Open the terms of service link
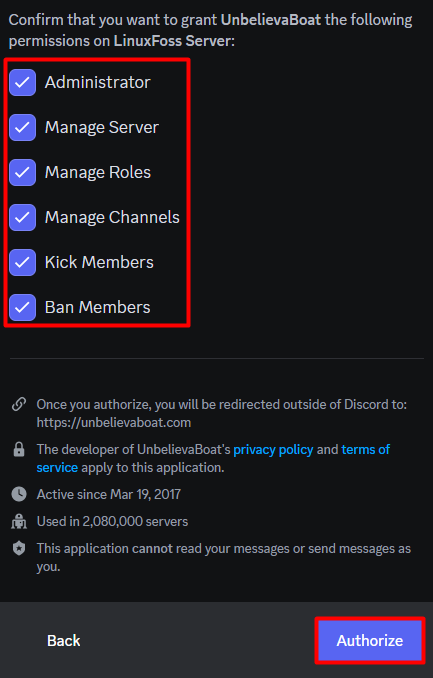 click(x=213, y=458)
